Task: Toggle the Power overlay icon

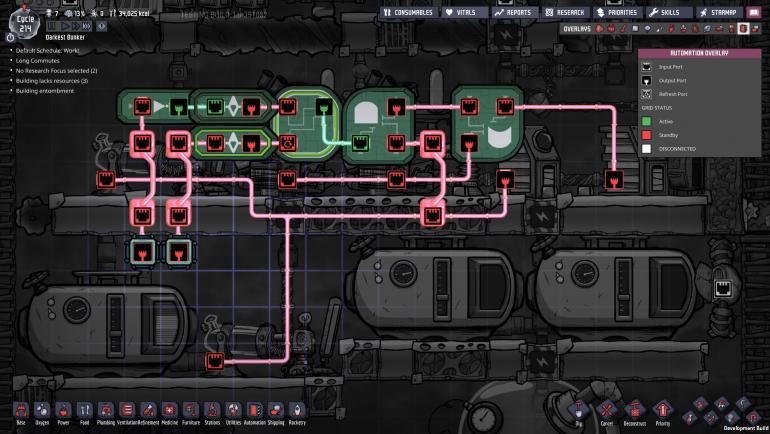Action: pos(611,29)
